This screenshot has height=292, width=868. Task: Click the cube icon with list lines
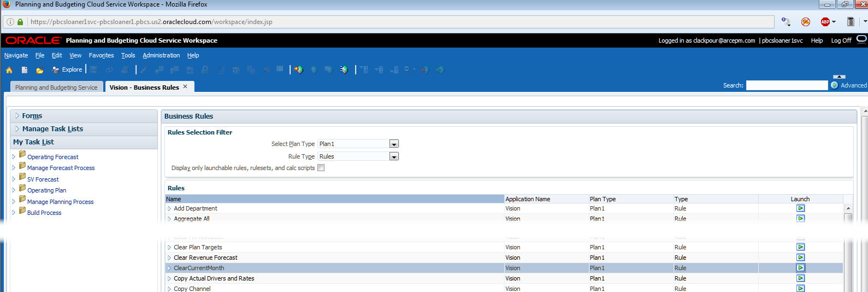(x=344, y=69)
